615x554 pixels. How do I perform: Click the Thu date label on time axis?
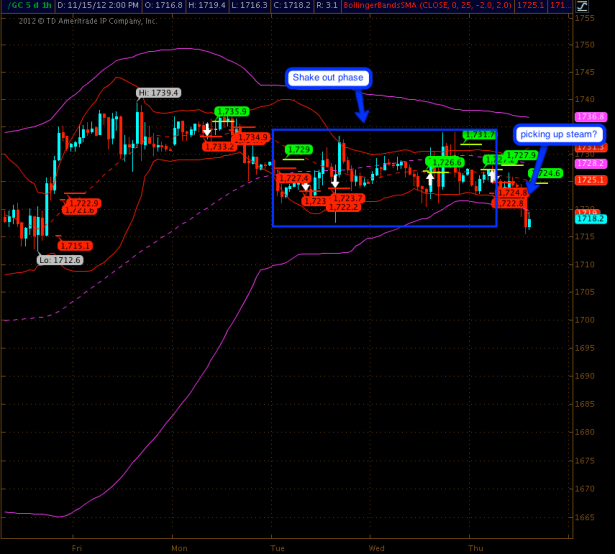coord(475,548)
